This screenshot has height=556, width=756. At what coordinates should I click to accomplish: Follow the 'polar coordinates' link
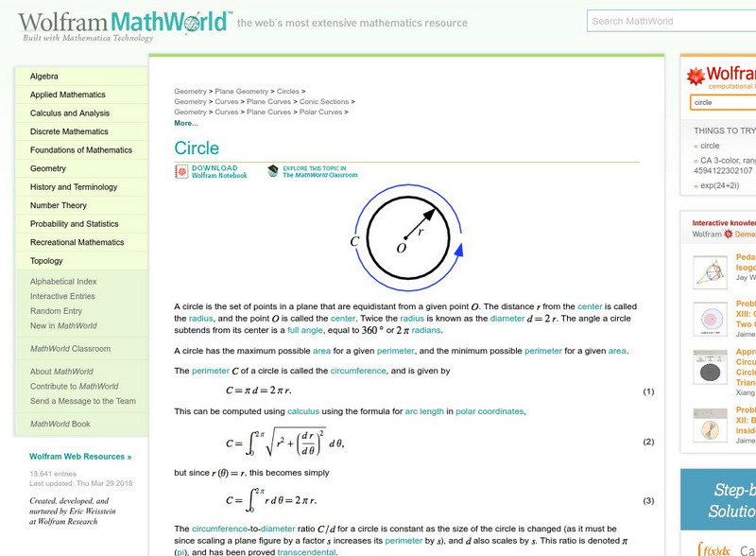pyautogui.click(x=490, y=411)
